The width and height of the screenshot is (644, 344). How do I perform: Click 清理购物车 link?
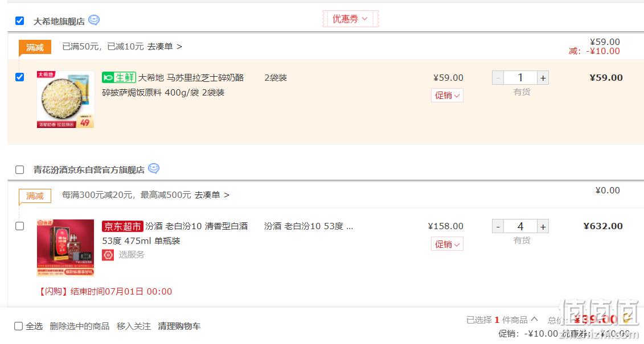179,326
